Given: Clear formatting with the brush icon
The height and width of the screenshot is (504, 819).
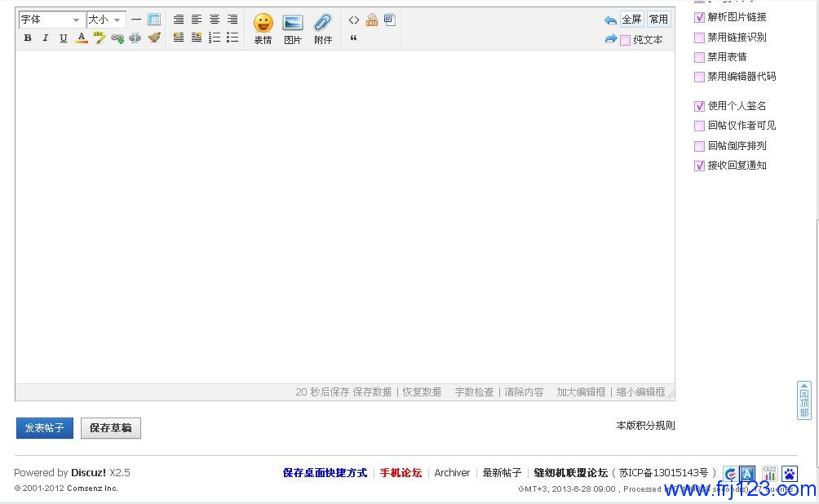Looking at the screenshot, I should point(154,38).
